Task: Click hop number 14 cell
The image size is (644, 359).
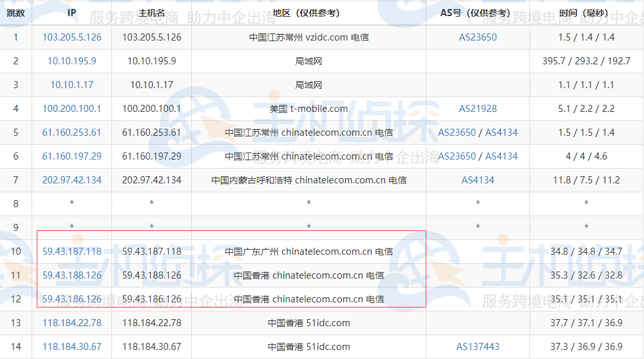Action: pos(15,347)
